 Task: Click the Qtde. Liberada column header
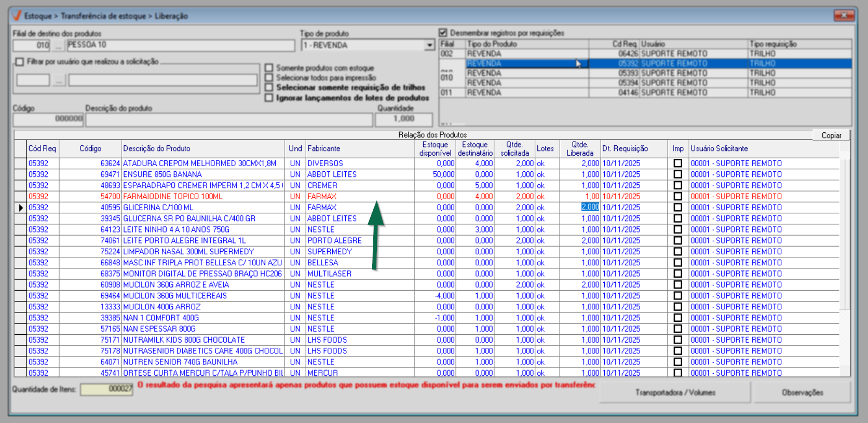[579, 148]
